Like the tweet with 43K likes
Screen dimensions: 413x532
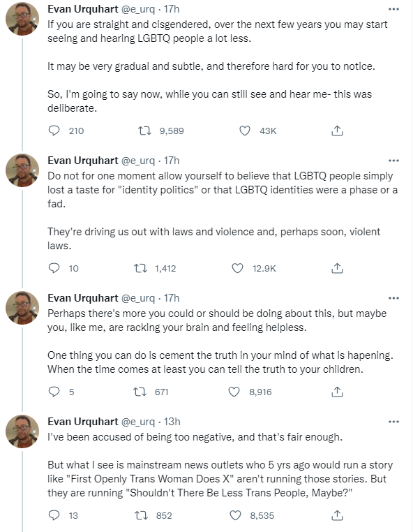click(245, 131)
